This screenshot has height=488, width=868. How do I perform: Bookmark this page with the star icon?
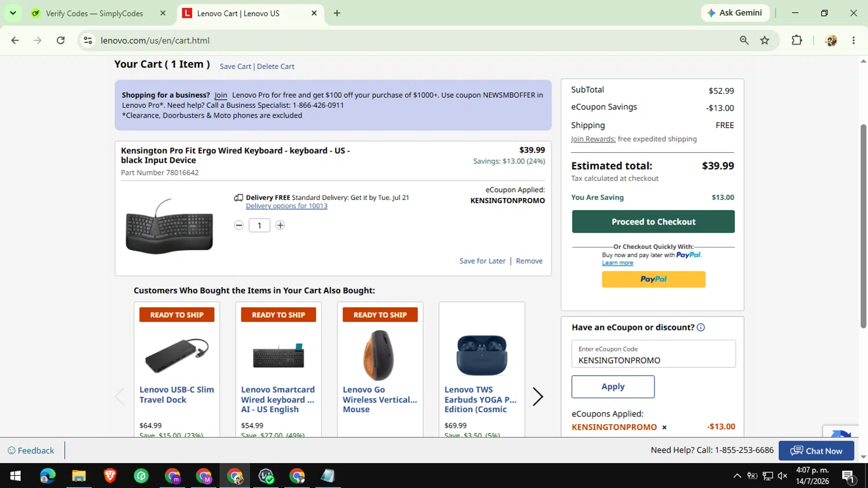(x=765, y=41)
